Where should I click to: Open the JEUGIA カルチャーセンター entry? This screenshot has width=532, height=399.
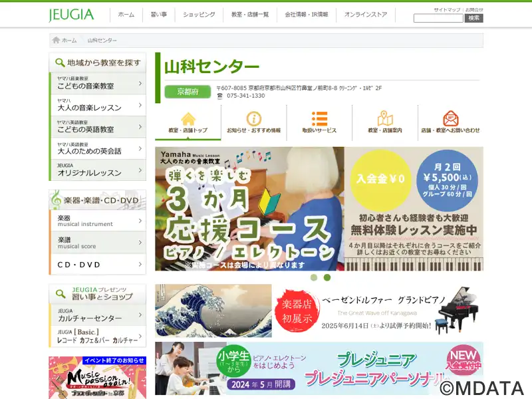[x=98, y=315]
